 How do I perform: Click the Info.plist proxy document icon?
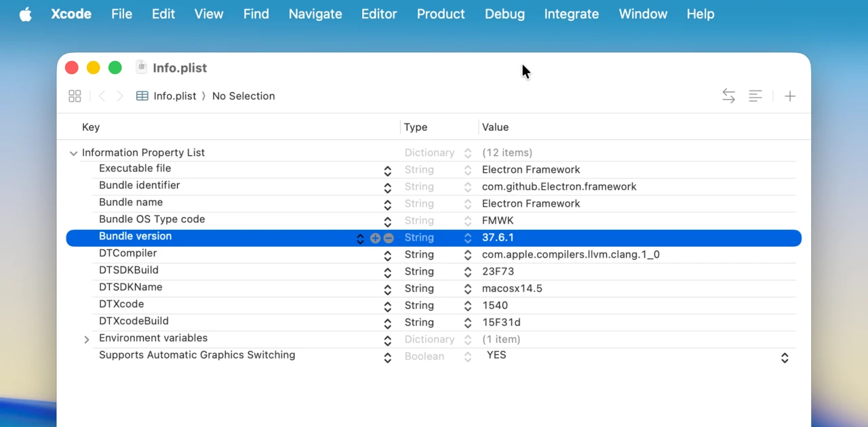click(141, 67)
